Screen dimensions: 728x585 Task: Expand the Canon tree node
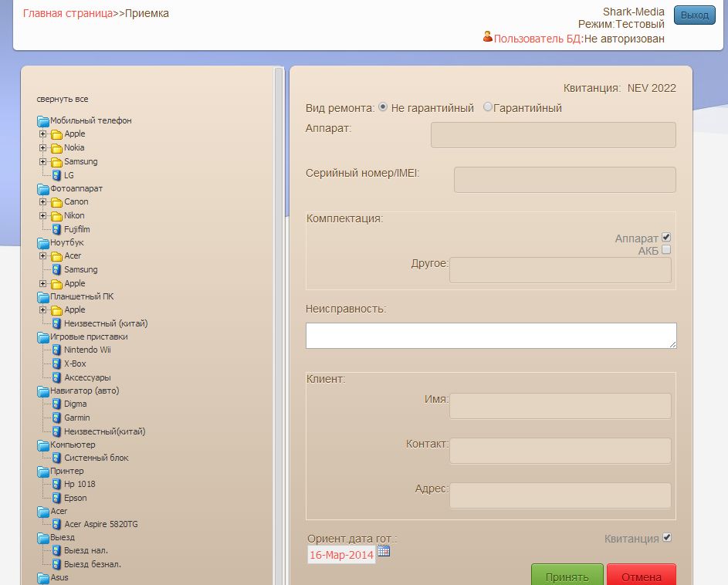[x=42, y=202]
